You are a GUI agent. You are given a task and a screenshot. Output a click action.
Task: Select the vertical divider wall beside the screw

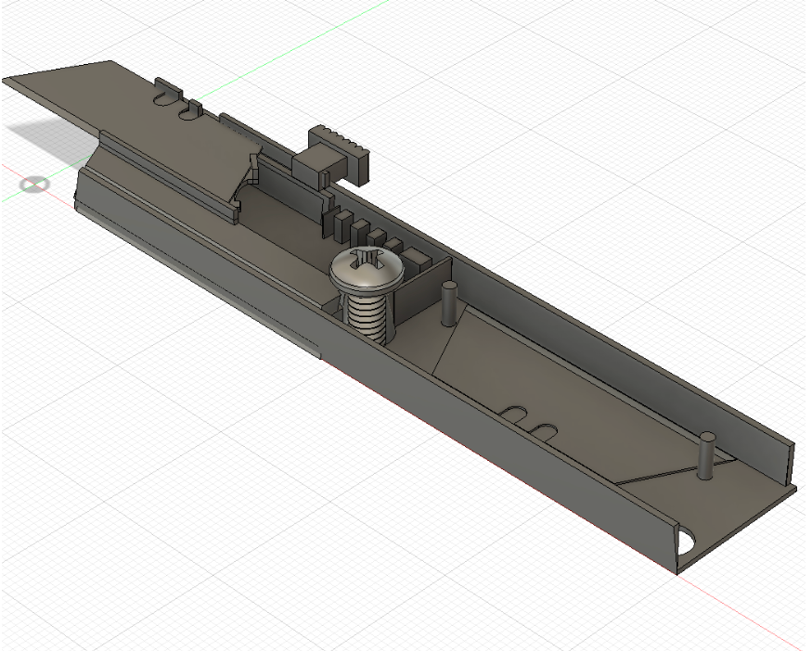[x=422, y=293]
